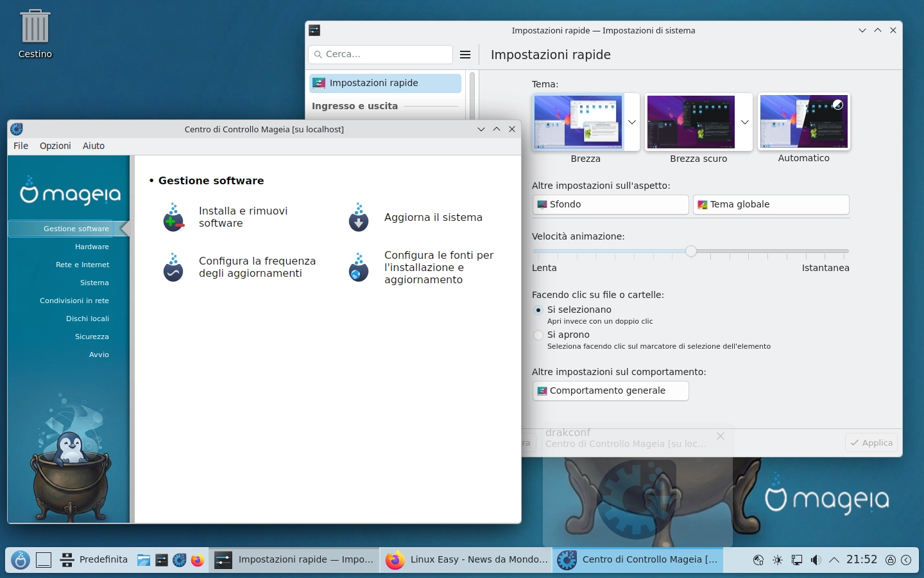
Task: Open the Aiuto menu
Action: pos(94,146)
